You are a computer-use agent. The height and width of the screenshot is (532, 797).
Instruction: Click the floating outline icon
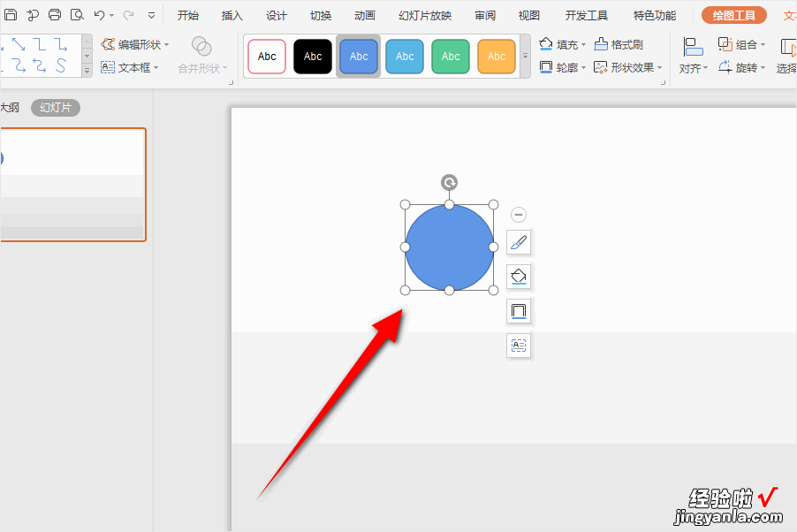pyautogui.click(x=519, y=311)
